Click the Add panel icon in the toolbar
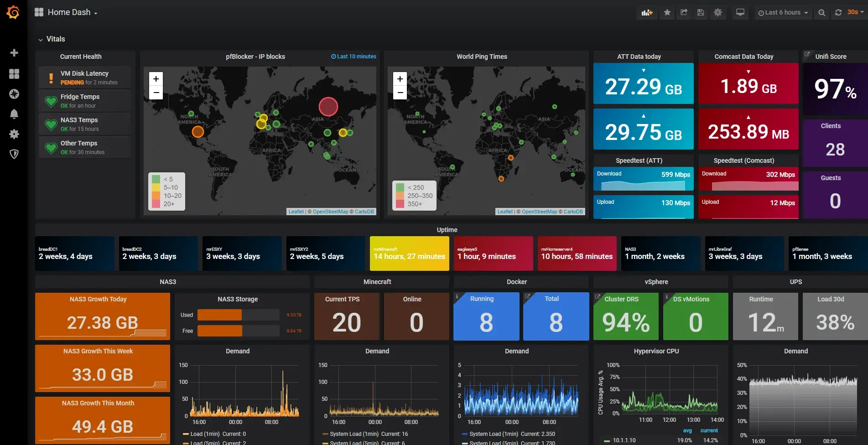The height and width of the screenshot is (445, 868). click(647, 12)
